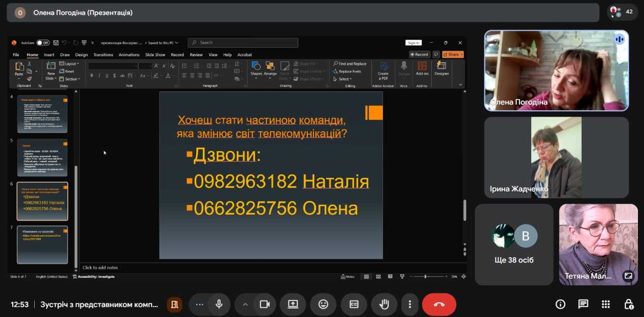Turn off the camera in the call bar
This screenshot has width=644, height=317.
[265, 304]
